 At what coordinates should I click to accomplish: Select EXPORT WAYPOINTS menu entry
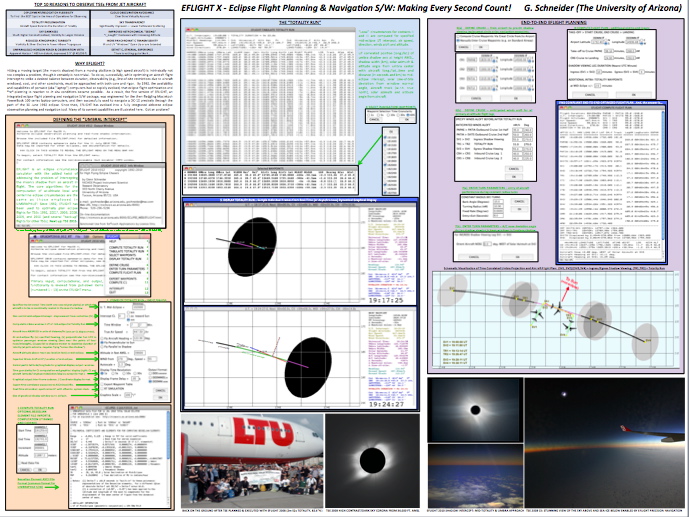coord(123,279)
